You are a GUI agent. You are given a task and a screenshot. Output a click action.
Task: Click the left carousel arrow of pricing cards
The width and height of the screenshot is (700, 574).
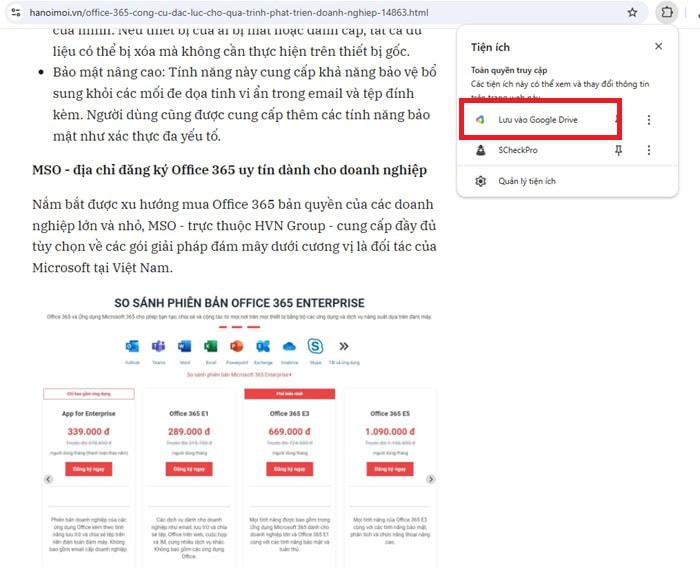tap(48, 479)
